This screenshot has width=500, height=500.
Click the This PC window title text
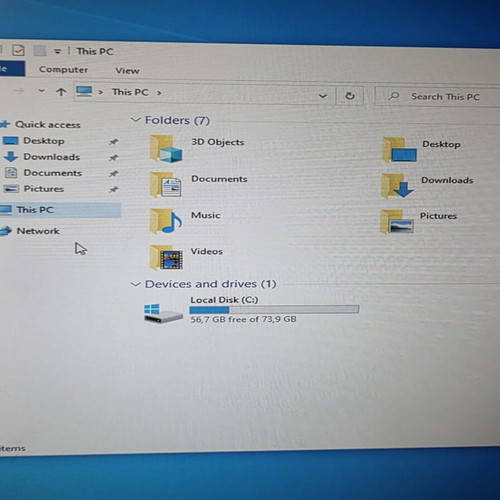tap(95, 51)
